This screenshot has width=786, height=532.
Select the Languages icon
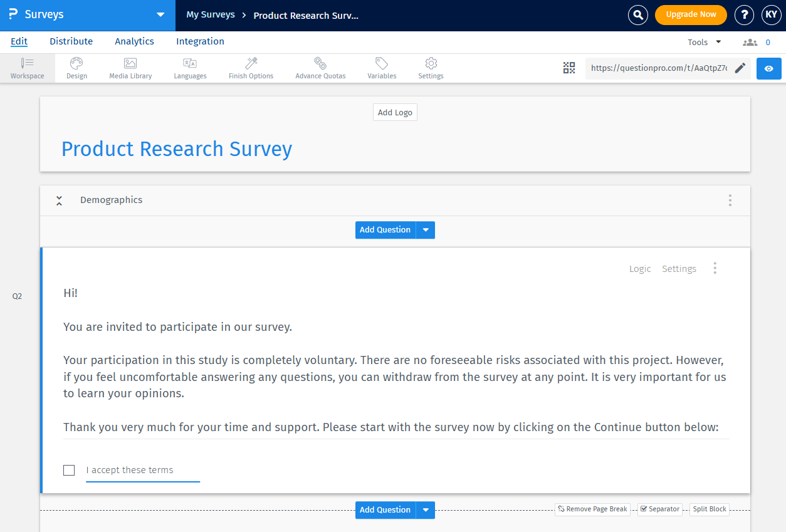pos(190,68)
